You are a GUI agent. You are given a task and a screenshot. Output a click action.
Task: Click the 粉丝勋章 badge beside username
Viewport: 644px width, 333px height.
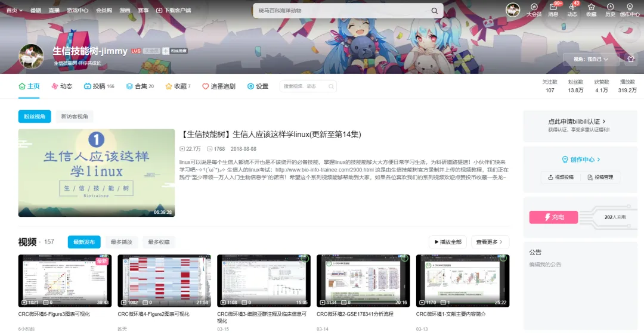point(175,51)
